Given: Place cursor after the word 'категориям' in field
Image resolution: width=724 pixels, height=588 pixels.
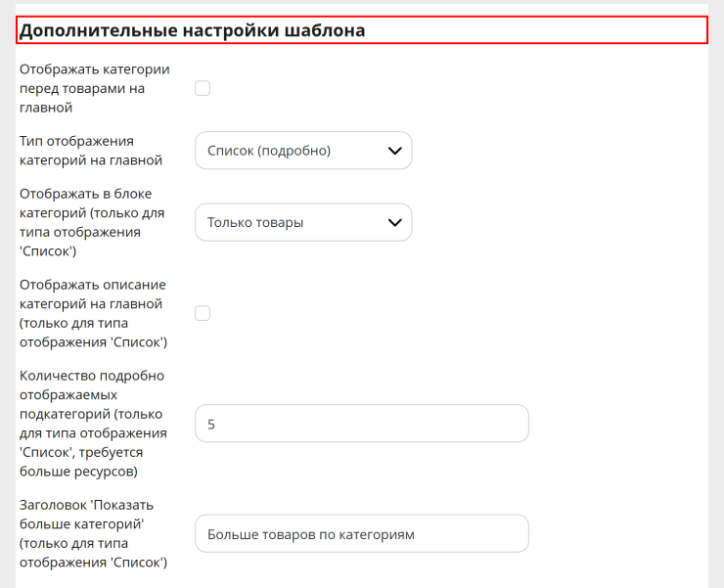Looking at the screenshot, I should [415, 534].
